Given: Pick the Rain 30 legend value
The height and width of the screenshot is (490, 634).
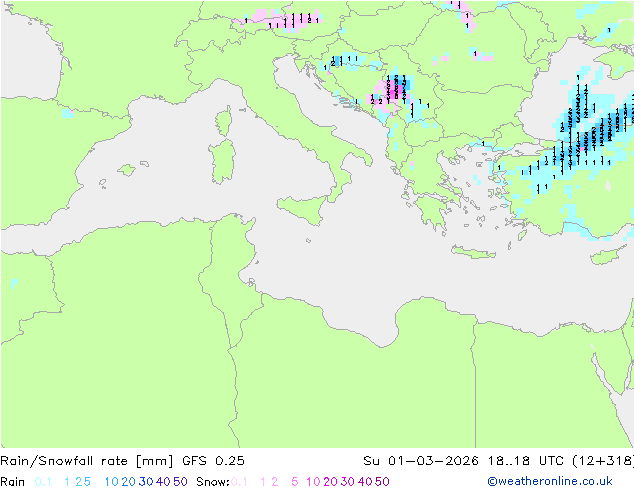Looking at the screenshot, I should click(146, 482).
